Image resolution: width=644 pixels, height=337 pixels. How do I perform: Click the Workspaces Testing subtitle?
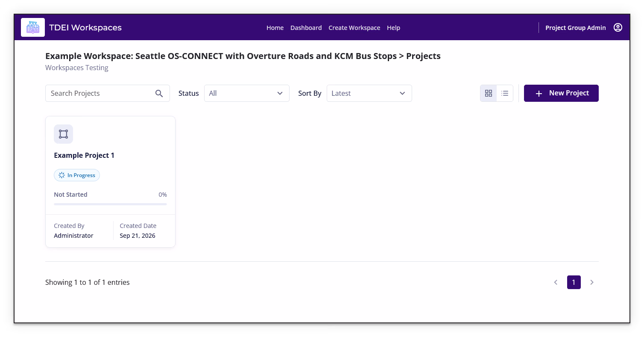[x=77, y=68]
